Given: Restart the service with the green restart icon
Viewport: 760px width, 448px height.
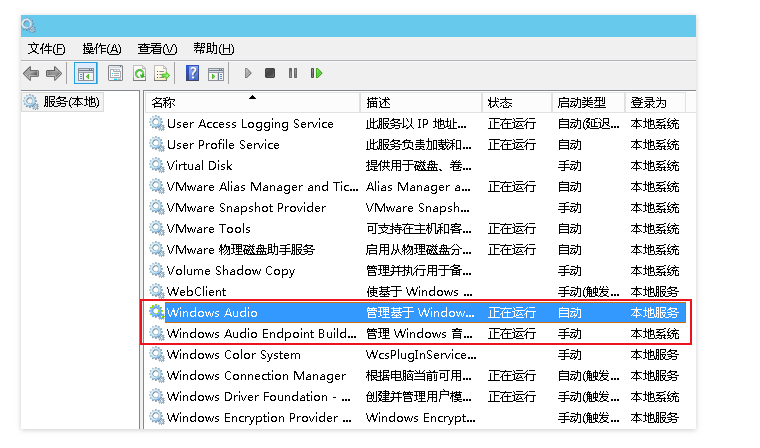Looking at the screenshot, I should (x=316, y=73).
